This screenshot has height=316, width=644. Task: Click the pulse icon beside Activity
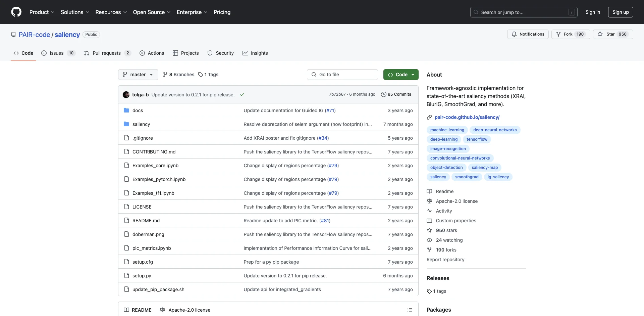[x=429, y=211]
